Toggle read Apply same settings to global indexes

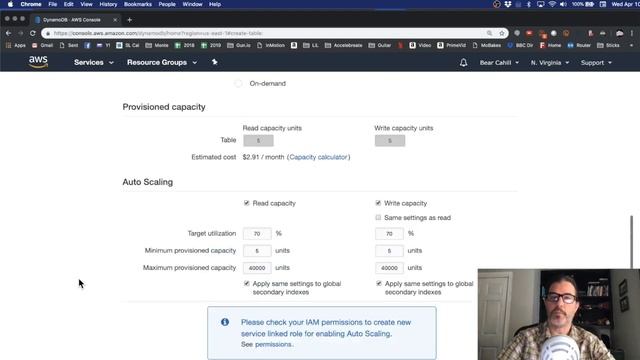247,283
